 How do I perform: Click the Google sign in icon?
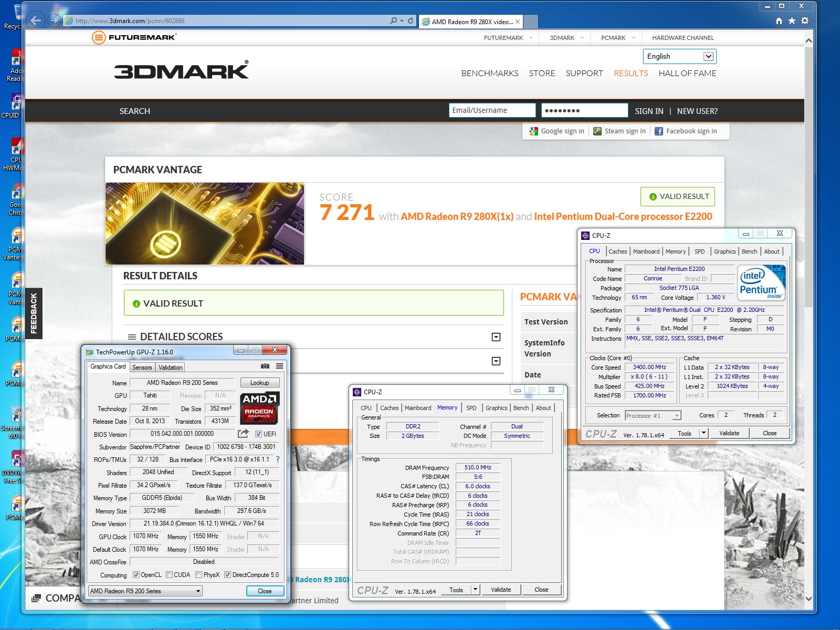coord(534,131)
